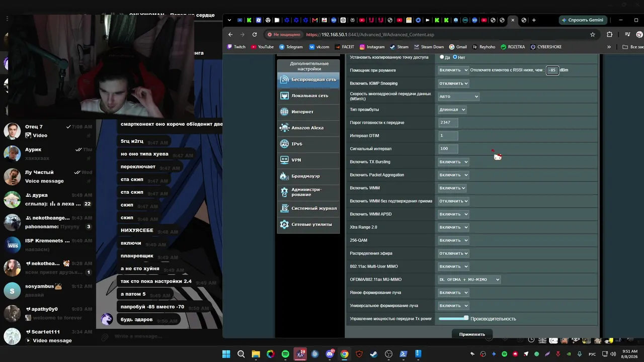Viewport: 644px width, 362px height.
Task: Open the vk.com bookmark
Action: [319, 47]
